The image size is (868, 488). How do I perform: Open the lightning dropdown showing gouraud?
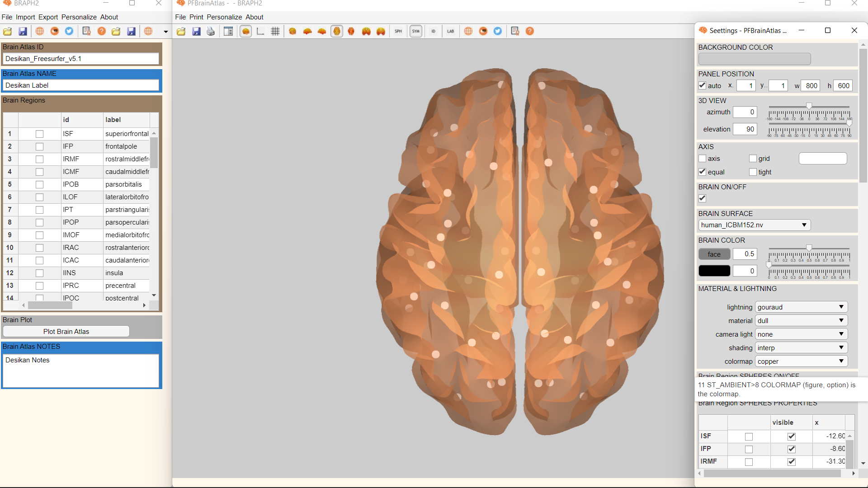point(801,307)
